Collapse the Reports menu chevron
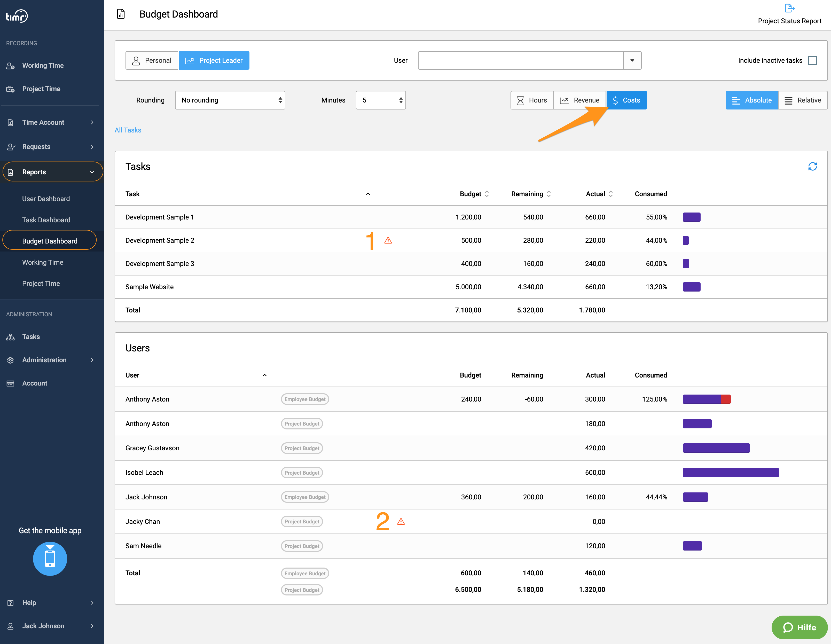831x644 pixels. pyautogui.click(x=92, y=172)
